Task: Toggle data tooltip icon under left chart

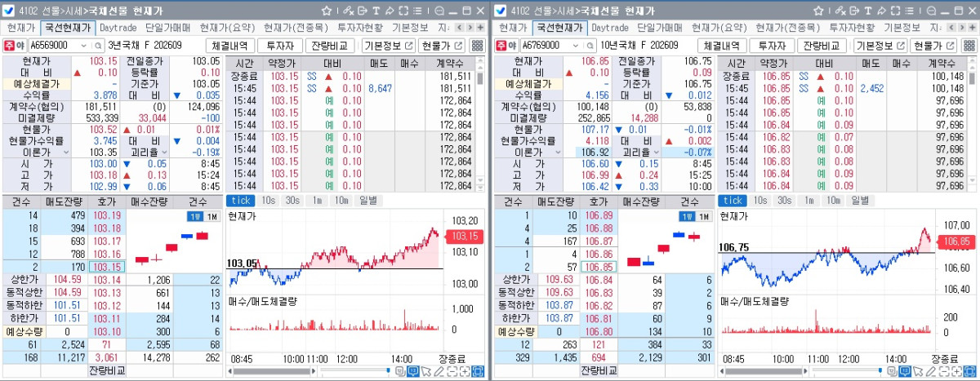Action: coord(413,371)
